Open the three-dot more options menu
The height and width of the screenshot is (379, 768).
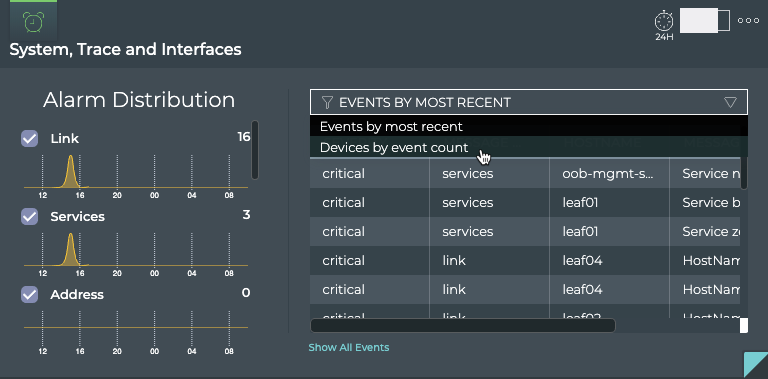[748, 21]
